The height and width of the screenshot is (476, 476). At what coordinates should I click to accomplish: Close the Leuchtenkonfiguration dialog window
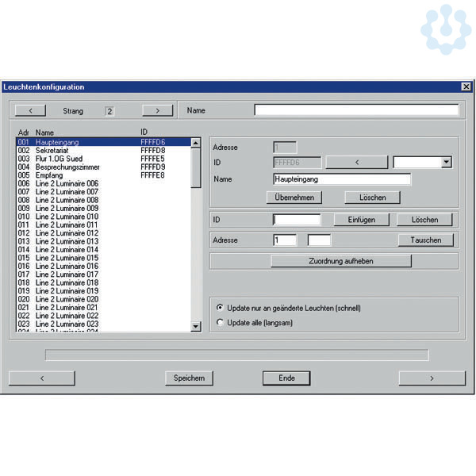click(x=466, y=86)
